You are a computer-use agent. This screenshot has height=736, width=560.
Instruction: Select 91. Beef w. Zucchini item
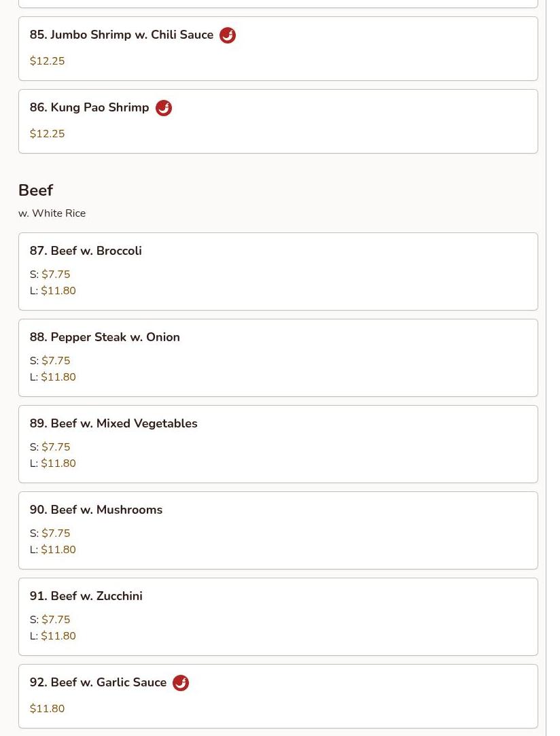coord(86,596)
